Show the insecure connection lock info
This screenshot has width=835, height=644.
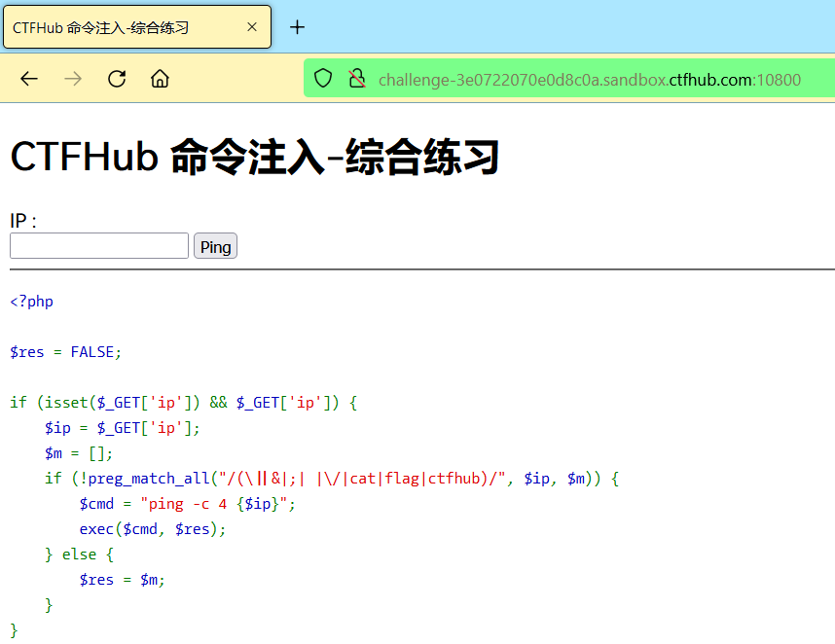(357, 79)
